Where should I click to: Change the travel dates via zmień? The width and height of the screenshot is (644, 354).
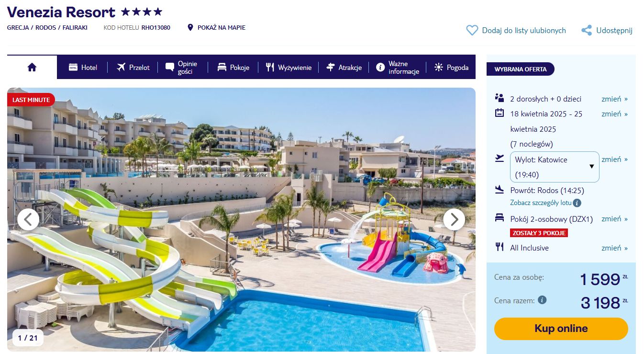pos(614,114)
